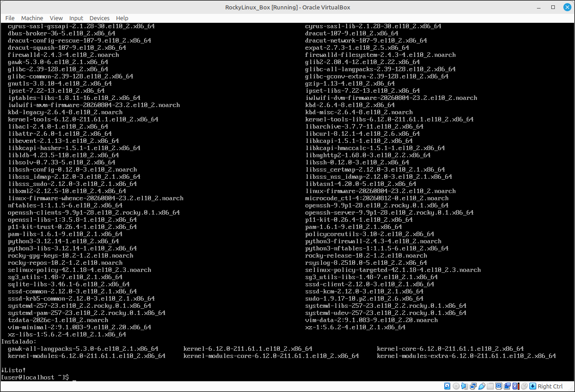Open the display settings status icon
Image resolution: width=575 pixels, height=392 pixels.
[x=498, y=386]
